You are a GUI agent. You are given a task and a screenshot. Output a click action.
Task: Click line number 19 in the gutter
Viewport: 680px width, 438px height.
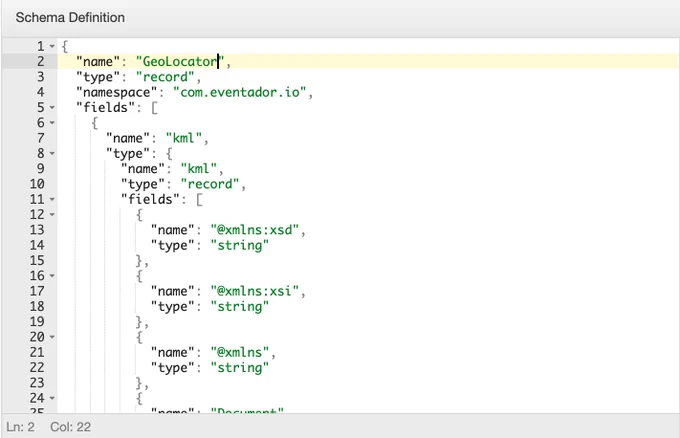pos(37,321)
